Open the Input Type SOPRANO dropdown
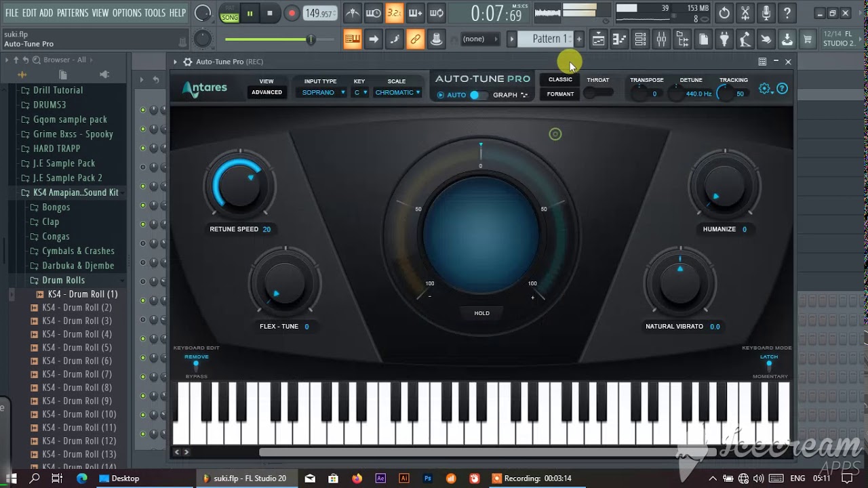This screenshot has width=868, height=488. tap(323, 93)
